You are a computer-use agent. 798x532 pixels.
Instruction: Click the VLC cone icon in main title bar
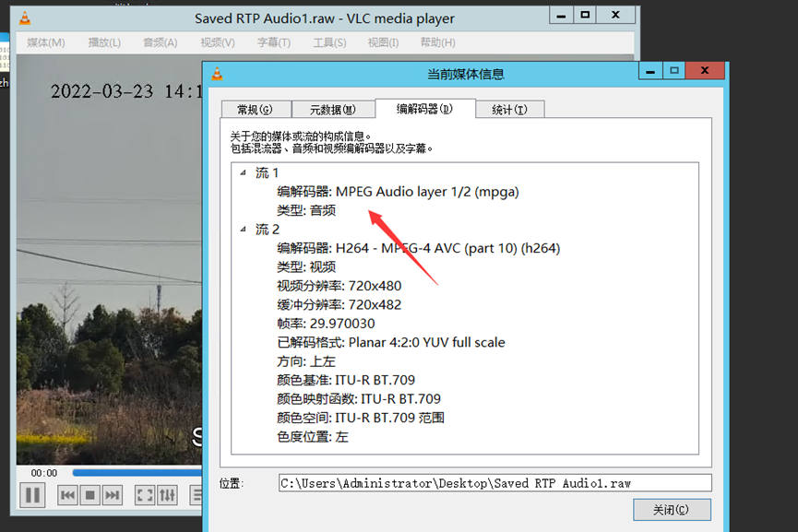(25, 18)
